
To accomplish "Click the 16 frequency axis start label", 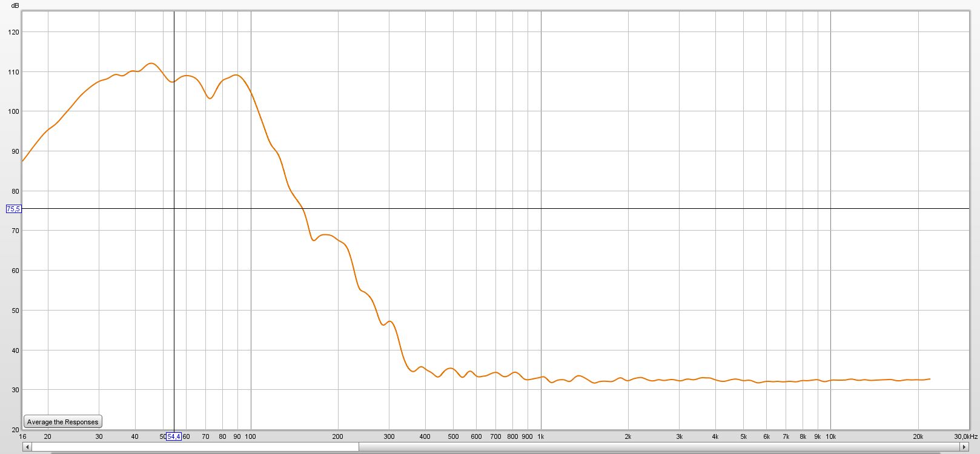I will pos(23,436).
